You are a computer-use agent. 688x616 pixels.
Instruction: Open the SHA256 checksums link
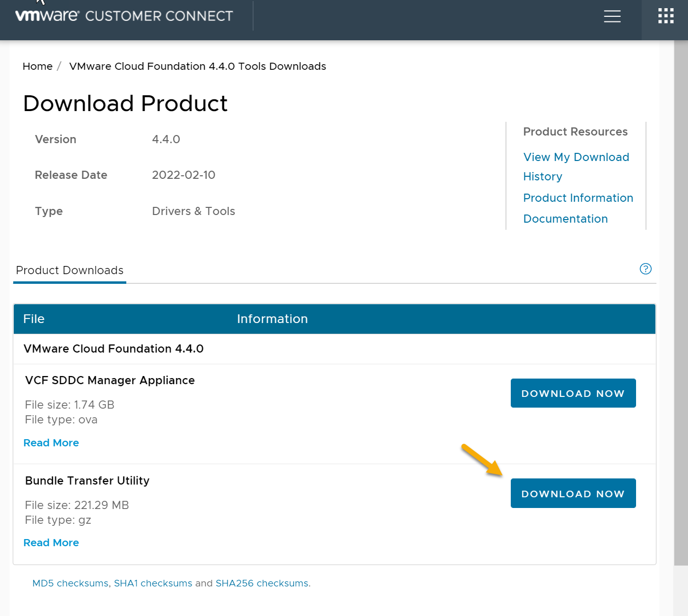[x=262, y=583]
